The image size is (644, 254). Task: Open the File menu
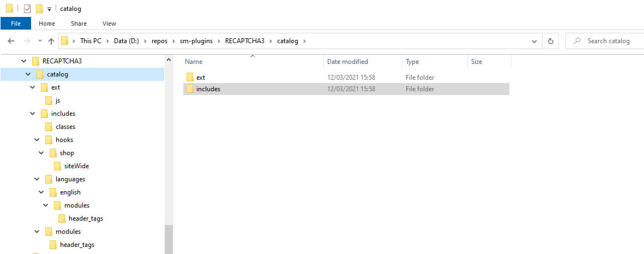click(16, 23)
